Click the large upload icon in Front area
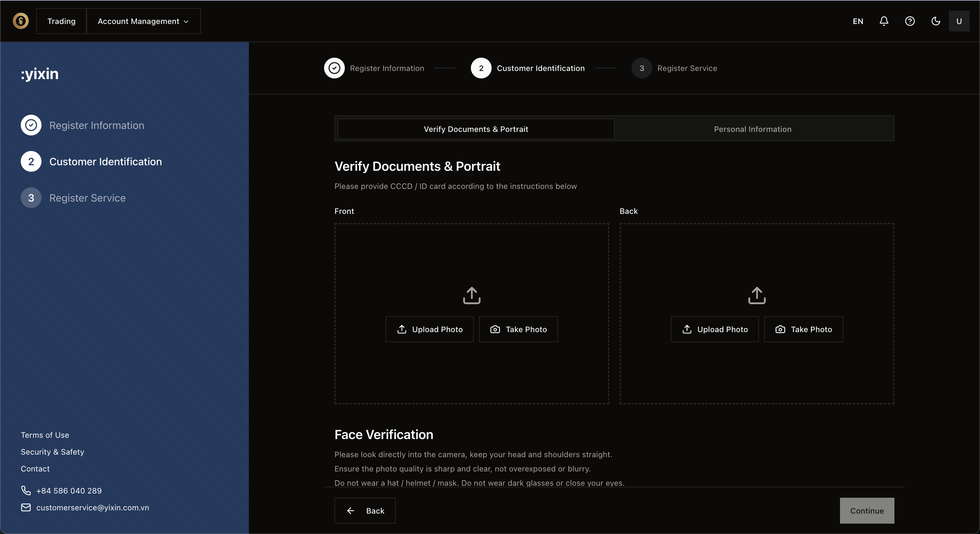 pos(471,295)
